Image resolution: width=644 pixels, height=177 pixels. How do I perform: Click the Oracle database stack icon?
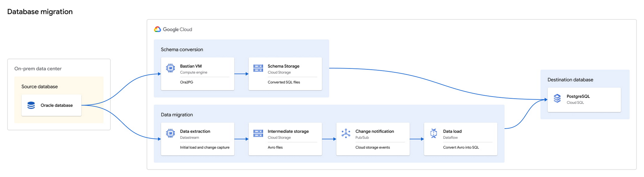pos(31,105)
